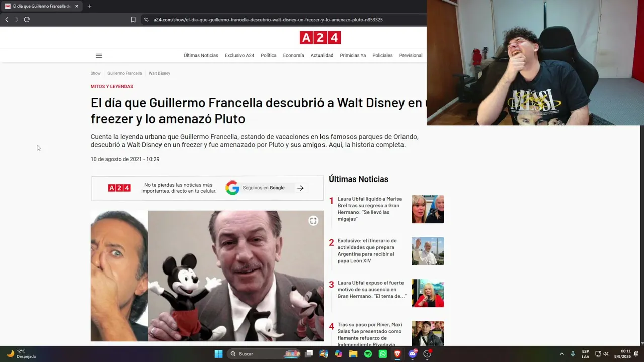The image size is (644, 362).
Task: Click the microphone icon in the system tray
Action: pos(573,354)
